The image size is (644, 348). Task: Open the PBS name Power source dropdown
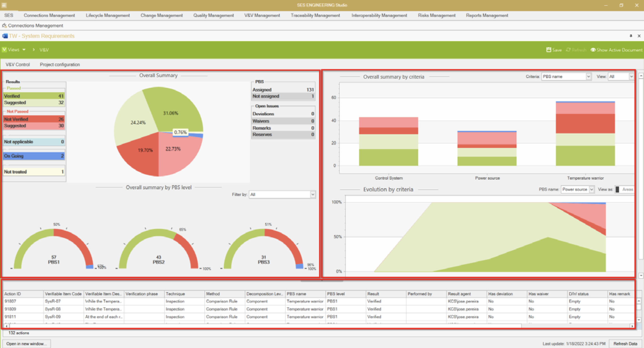point(591,189)
